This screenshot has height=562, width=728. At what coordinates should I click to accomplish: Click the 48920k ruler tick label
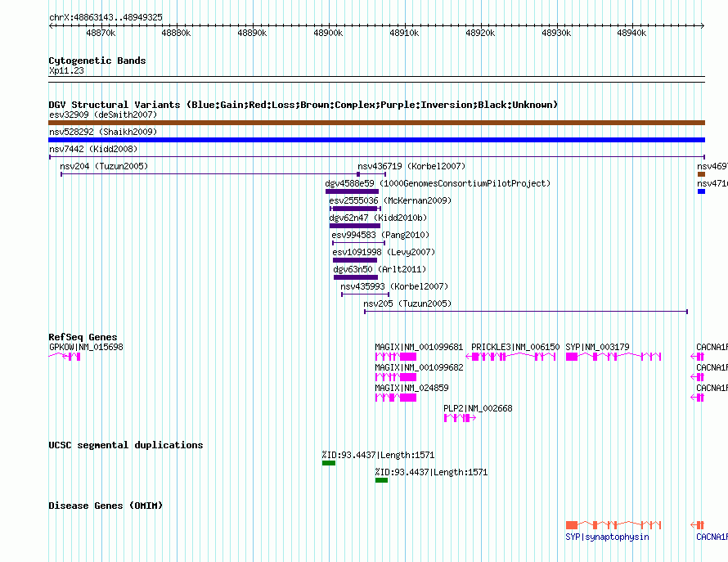click(480, 33)
